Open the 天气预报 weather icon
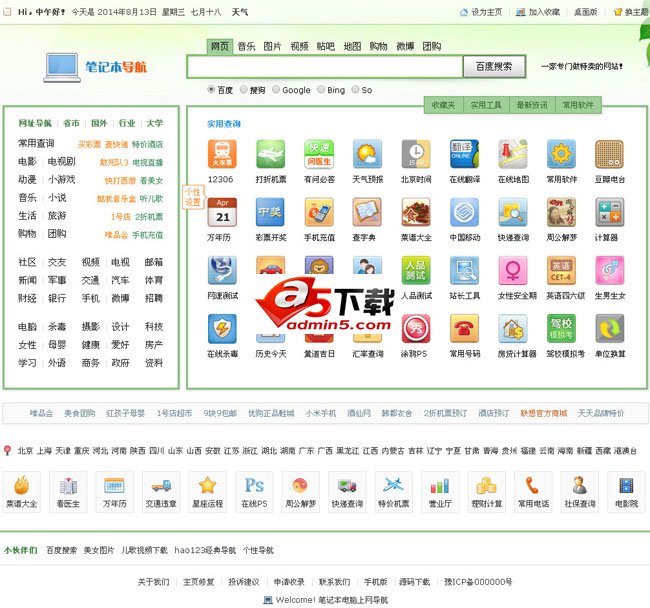The height and width of the screenshot is (608, 650). coord(367,154)
